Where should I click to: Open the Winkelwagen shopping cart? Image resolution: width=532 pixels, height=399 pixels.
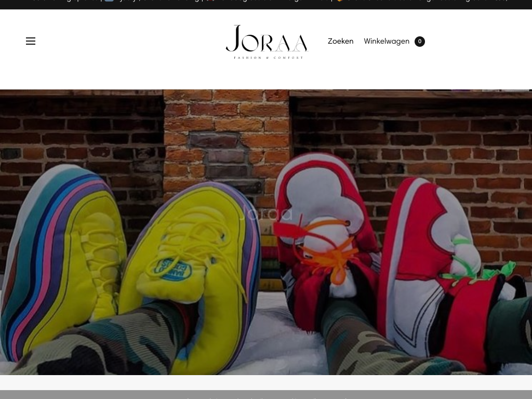pos(387,42)
